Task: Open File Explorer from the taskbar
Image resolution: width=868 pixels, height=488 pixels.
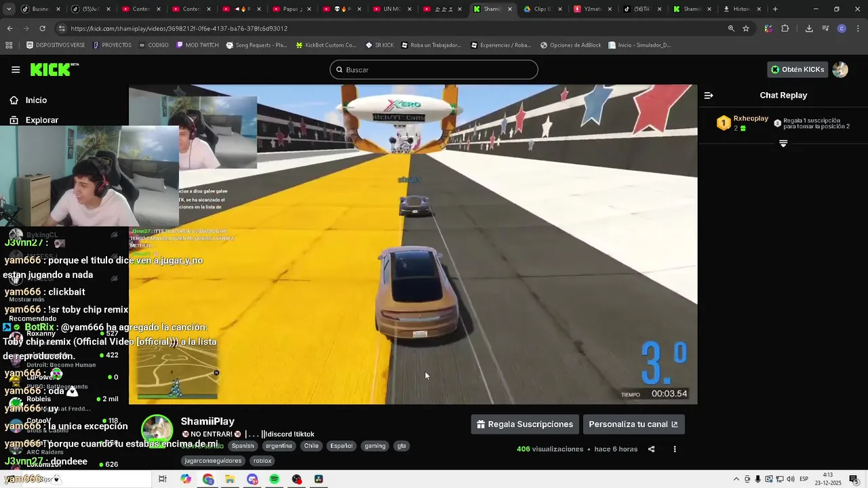Action: 230,479
